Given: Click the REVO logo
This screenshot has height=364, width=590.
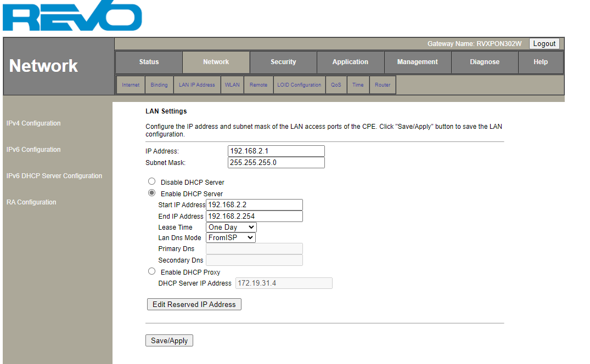Looking at the screenshot, I should tap(72, 18).
